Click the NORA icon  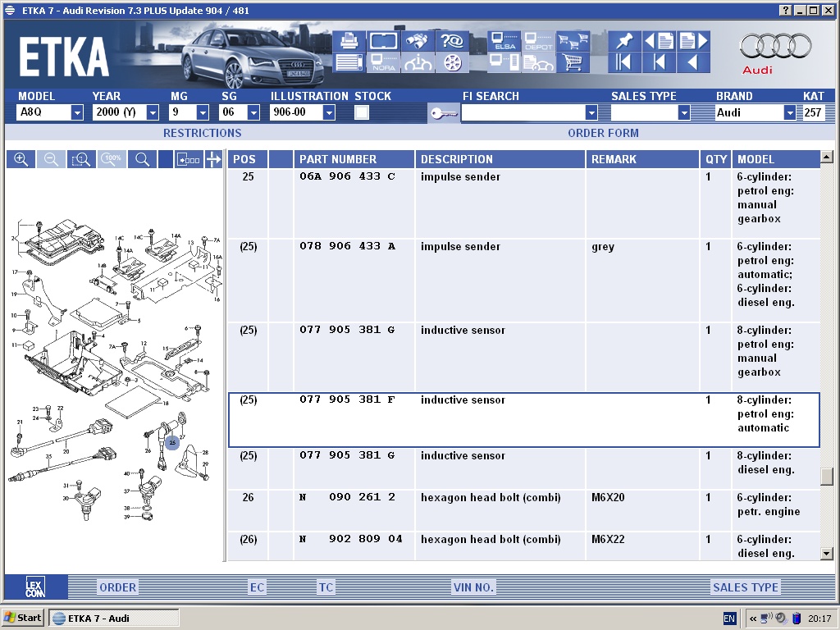click(x=384, y=62)
